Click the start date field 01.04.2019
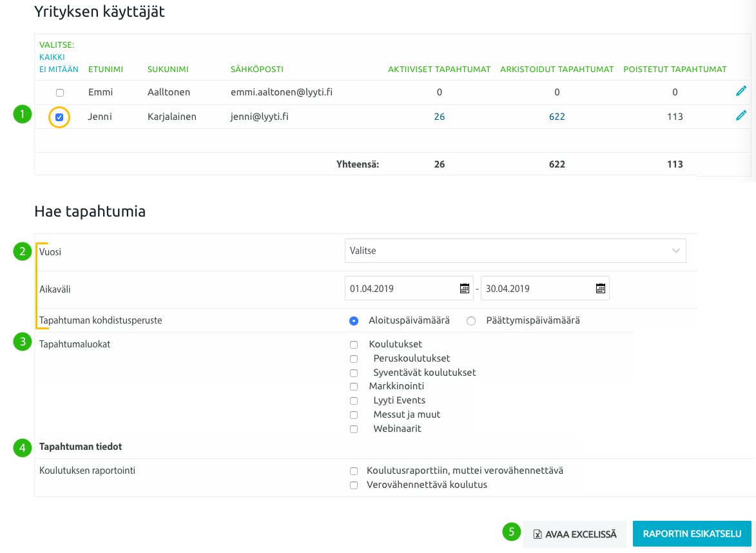Viewport: 756px width, 553px height. (400, 289)
